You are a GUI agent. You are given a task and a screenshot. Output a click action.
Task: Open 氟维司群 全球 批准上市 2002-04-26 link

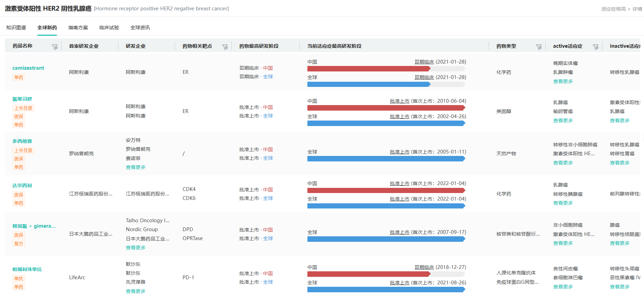[x=400, y=116]
